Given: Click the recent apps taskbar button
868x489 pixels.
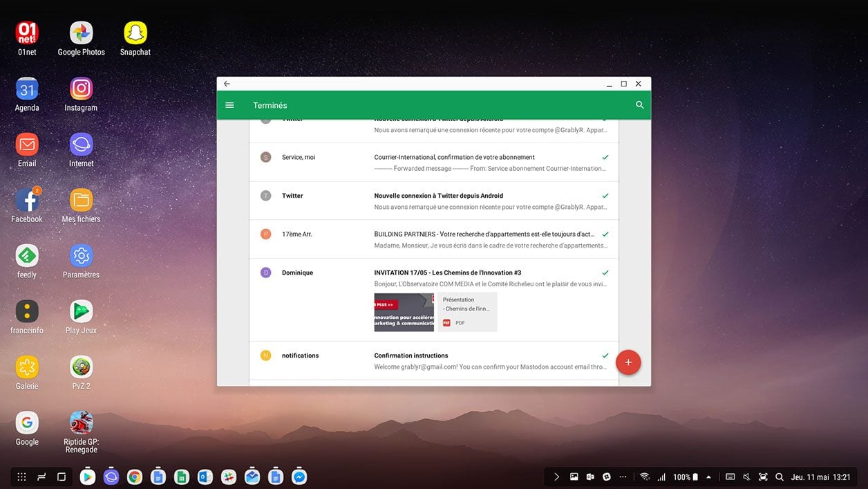Looking at the screenshot, I should pos(41,477).
